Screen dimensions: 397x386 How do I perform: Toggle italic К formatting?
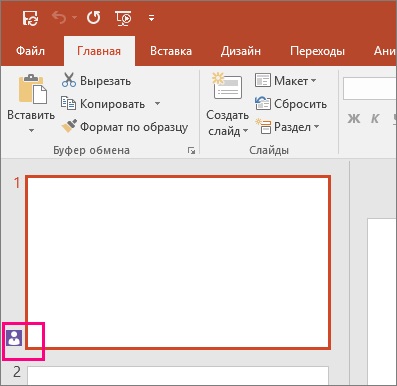click(x=375, y=119)
